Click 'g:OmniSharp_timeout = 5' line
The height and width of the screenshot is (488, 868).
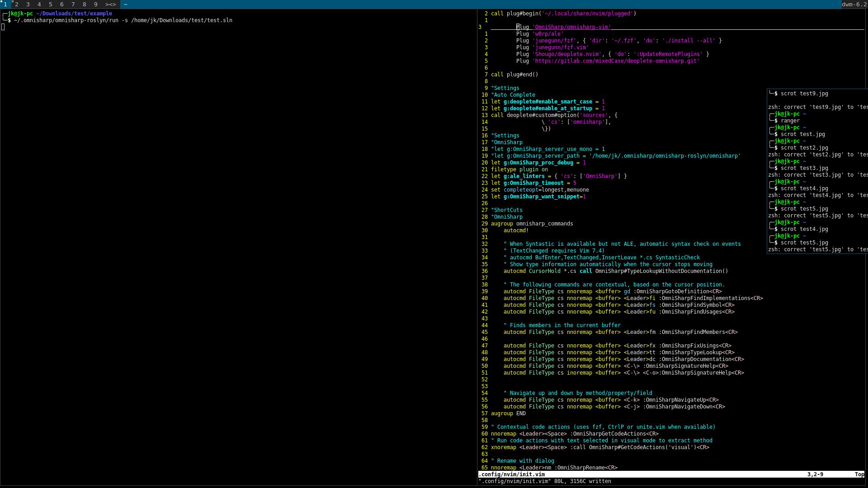[533, 183]
